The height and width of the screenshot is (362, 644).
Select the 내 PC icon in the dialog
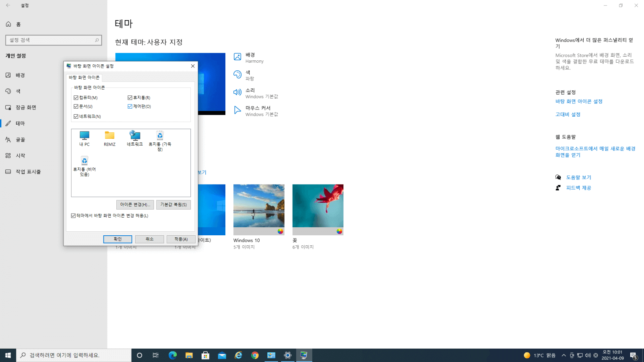pos(85,138)
